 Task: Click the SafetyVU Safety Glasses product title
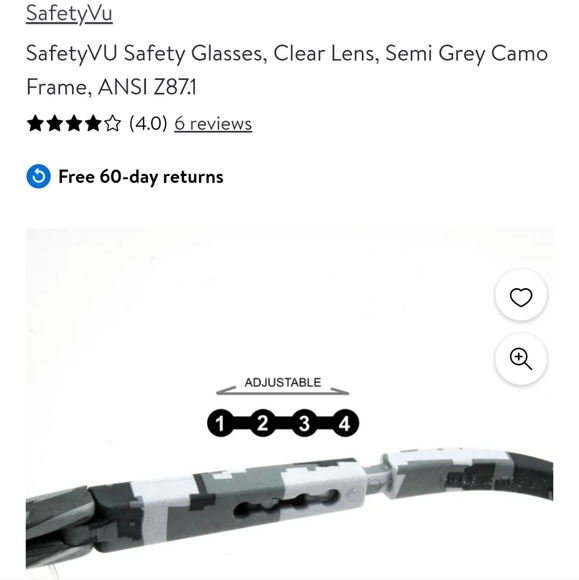[287, 70]
